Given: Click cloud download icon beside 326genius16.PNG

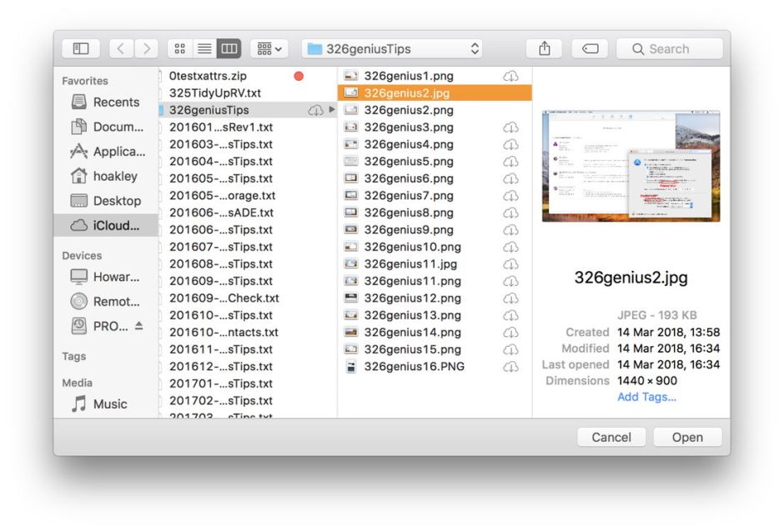Looking at the screenshot, I should point(510,367).
